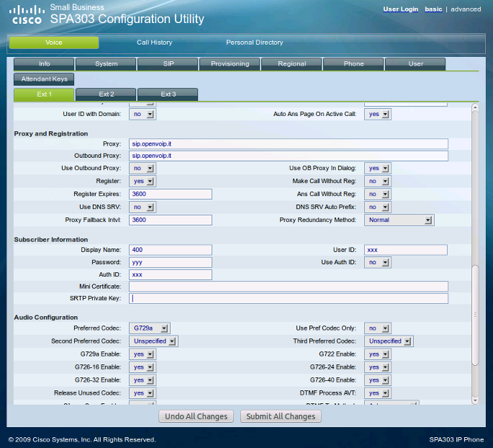Open Personal Directory tab
The image size is (493, 448).
[254, 42]
